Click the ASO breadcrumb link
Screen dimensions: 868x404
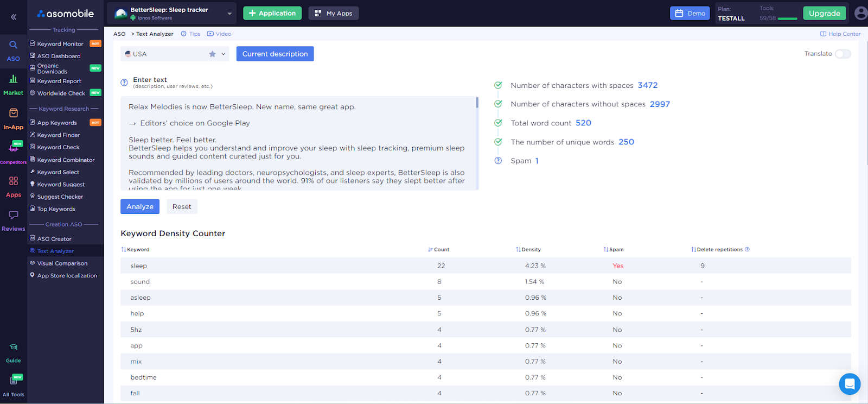[x=119, y=34]
